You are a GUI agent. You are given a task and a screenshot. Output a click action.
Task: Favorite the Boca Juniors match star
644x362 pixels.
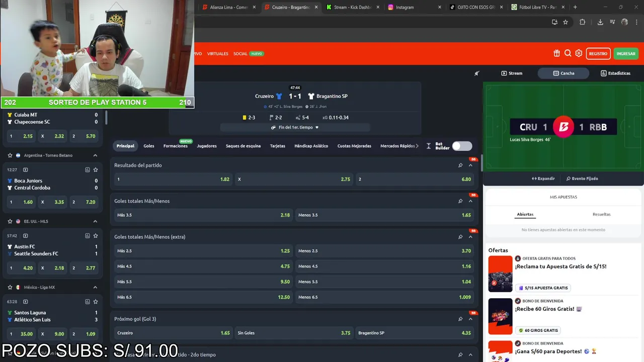coord(96,170)
